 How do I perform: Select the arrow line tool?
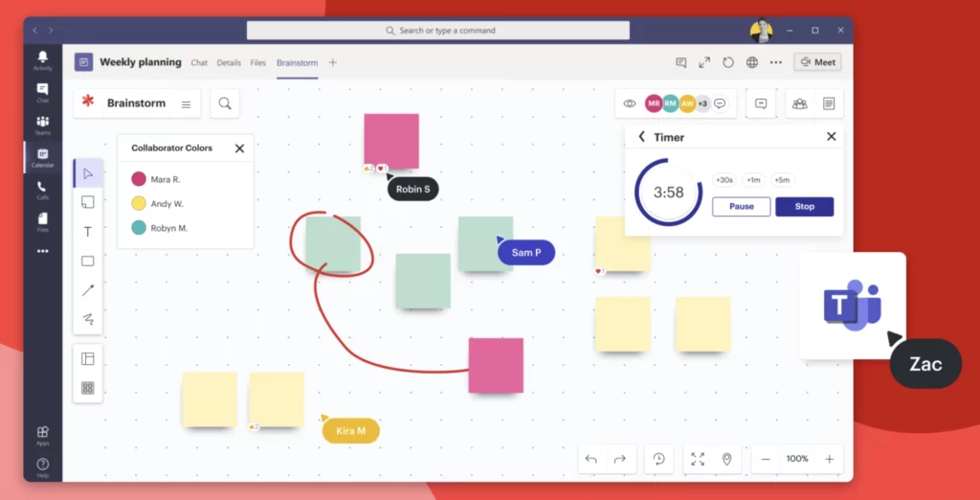(x=88, y=290)
